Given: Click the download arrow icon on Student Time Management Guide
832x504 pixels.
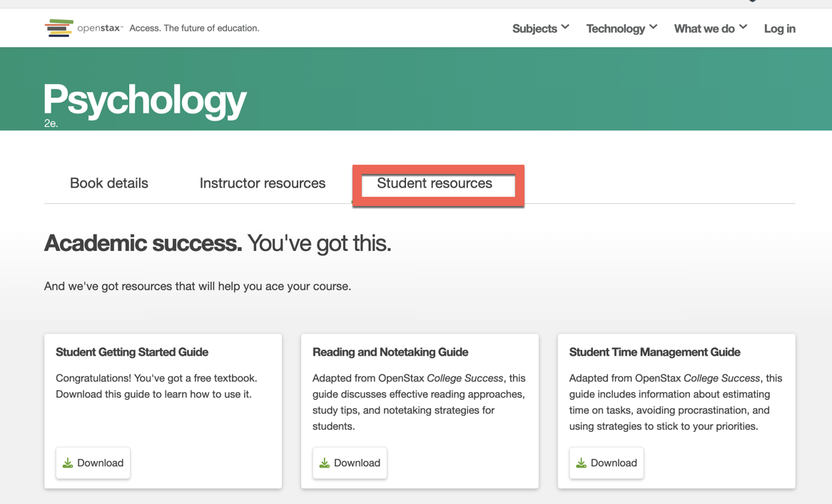Looking at the screenshot, I should click(583, 463).
